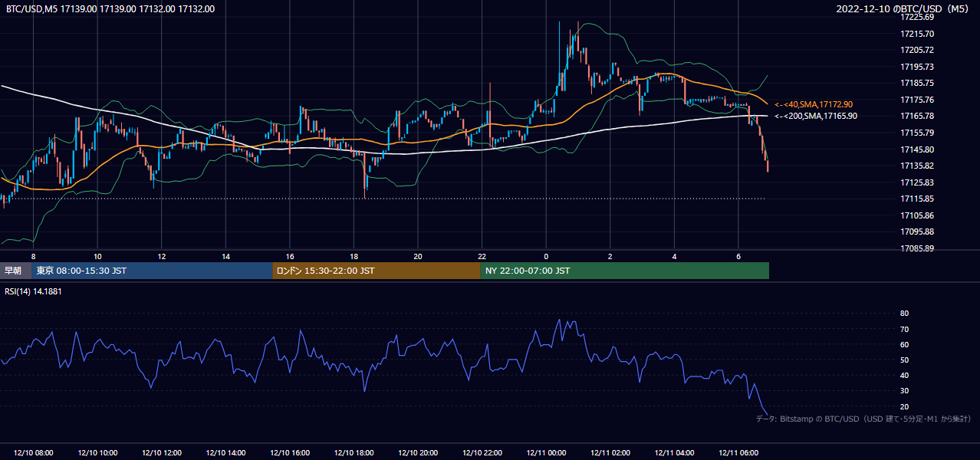Click the RSI scale value 80
The height and width of the screenshot is (460, 980).
pyautogui.click(x=904, y=314)
